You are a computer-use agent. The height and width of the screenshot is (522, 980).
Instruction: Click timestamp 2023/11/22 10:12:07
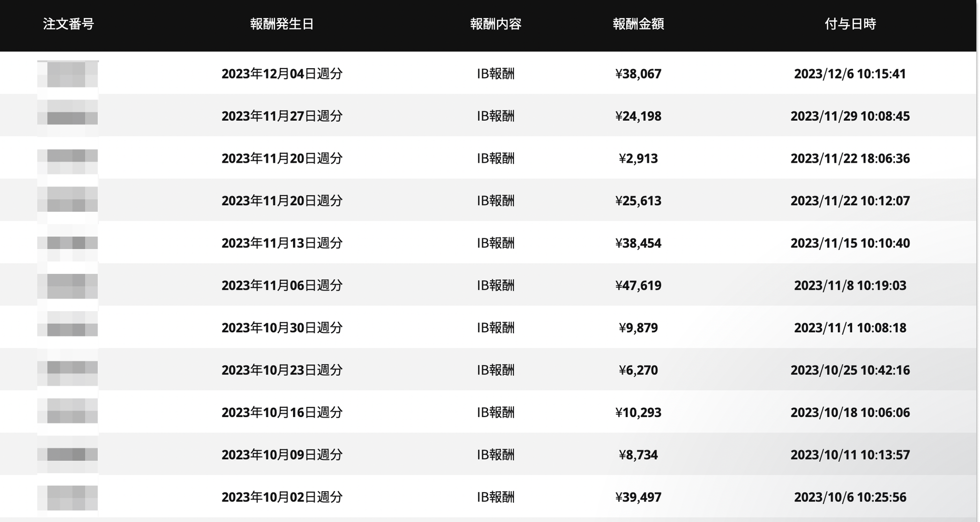coord(850,201)
